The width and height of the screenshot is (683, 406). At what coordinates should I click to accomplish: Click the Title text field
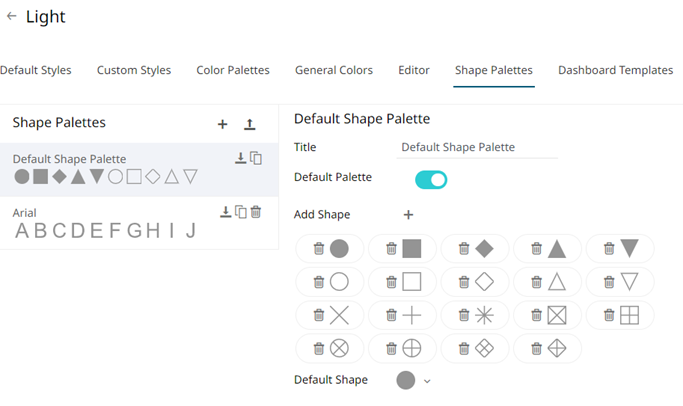477,147
